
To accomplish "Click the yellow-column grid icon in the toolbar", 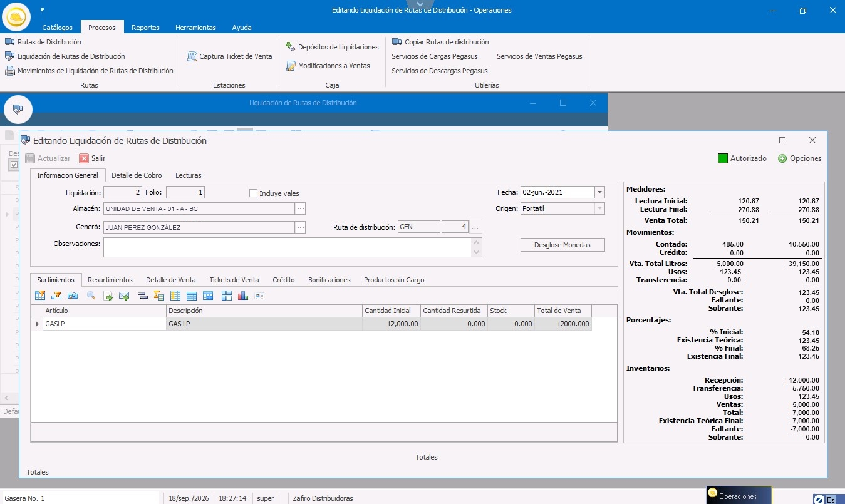I will 175,296.
